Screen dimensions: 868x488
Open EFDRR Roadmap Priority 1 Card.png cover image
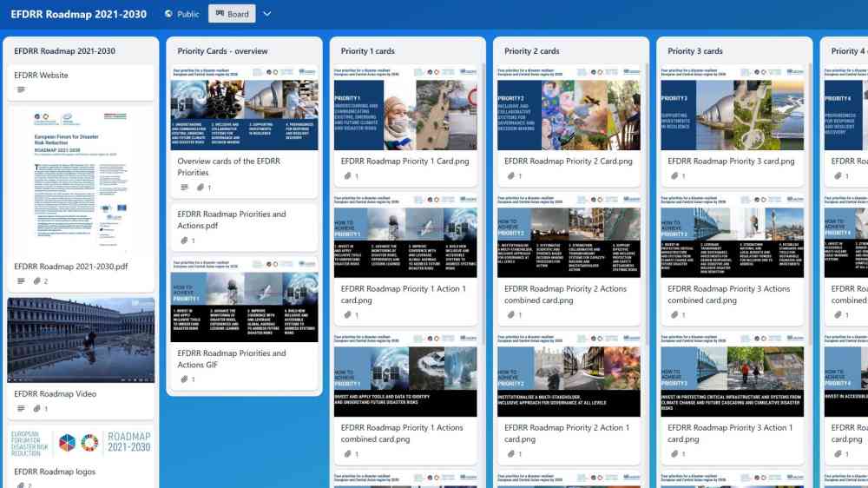tap(405, 109)
